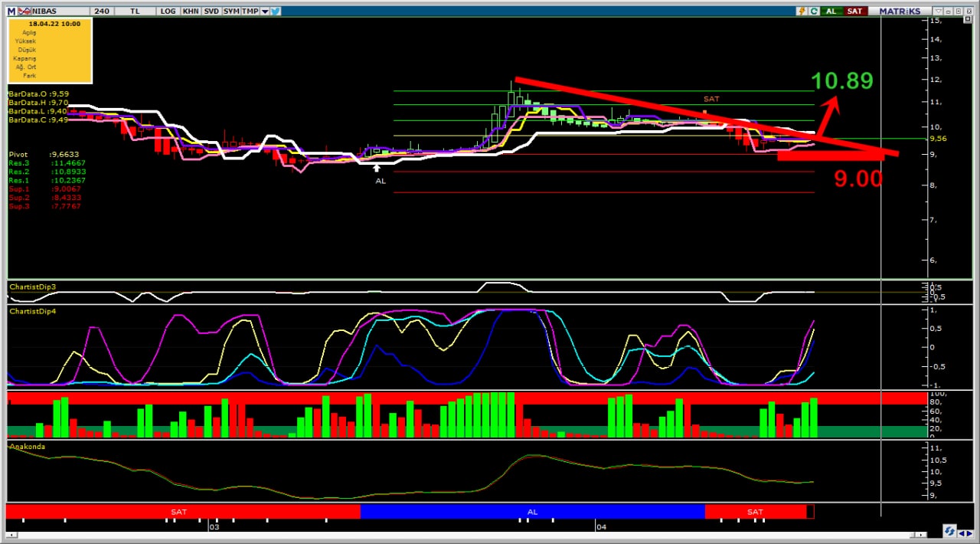Screen dimensions: 980x544
Task: Toggle the SVD chart option
Action: tap(211, 11)
